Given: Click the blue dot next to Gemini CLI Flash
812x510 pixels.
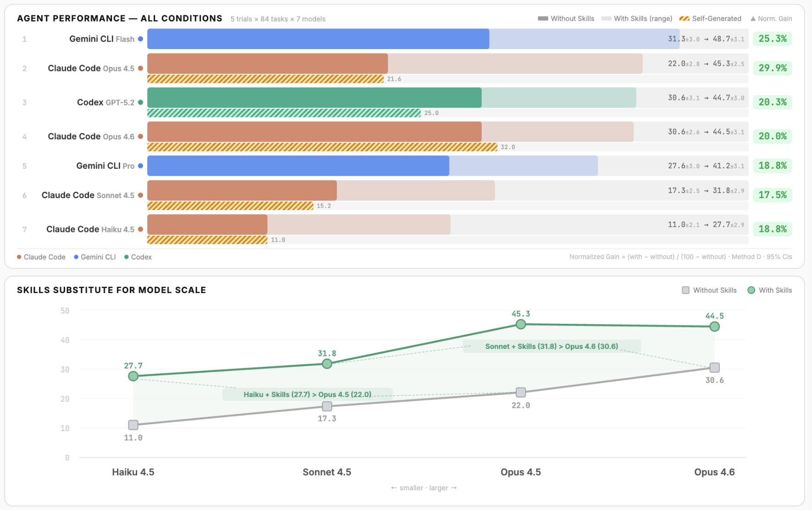Looking at the screenshot, I should click(140, 39).
